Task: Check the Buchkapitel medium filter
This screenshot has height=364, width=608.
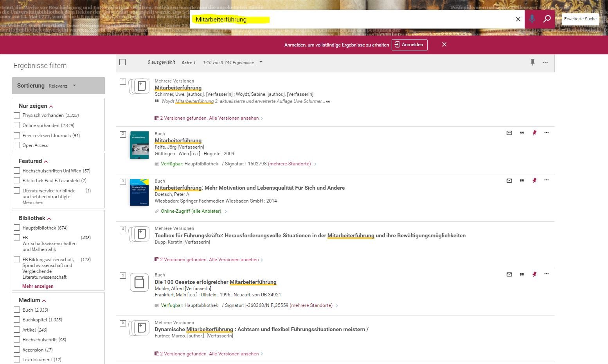Action: [x=17, y=319]
